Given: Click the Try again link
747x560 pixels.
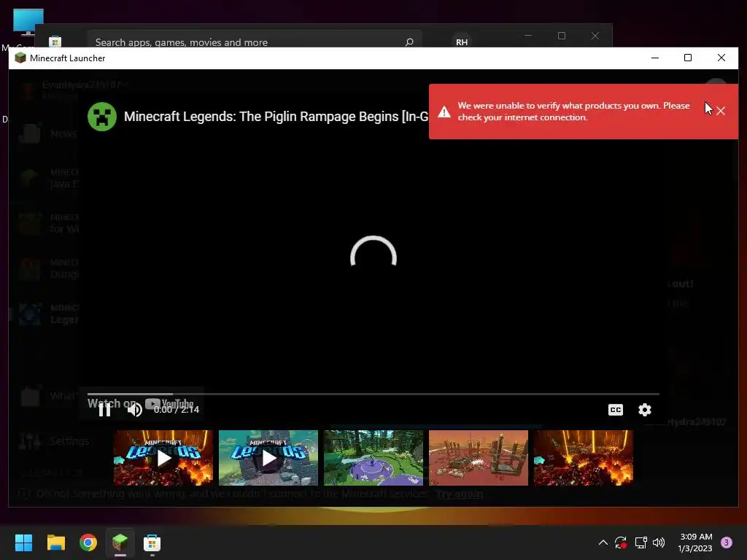Looking at the screenshot, I should 460,494.
